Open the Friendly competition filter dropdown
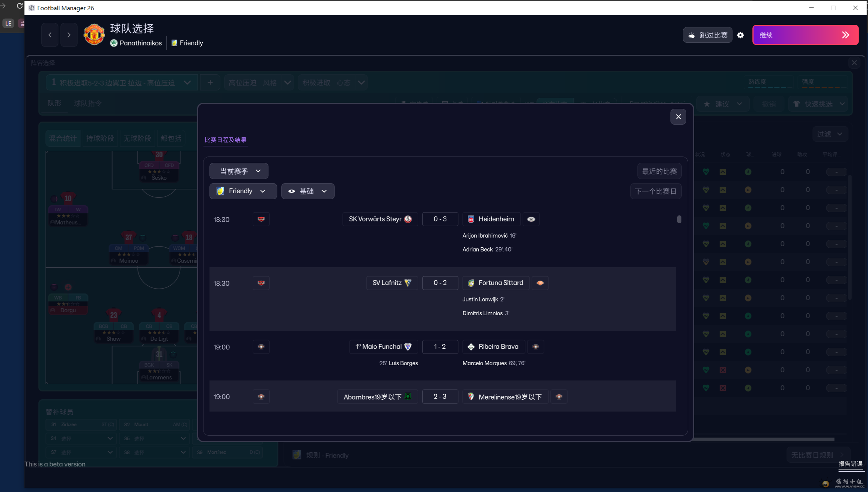Screen dimensions: 868x492 pyautogui.click(x=243, y=191)
